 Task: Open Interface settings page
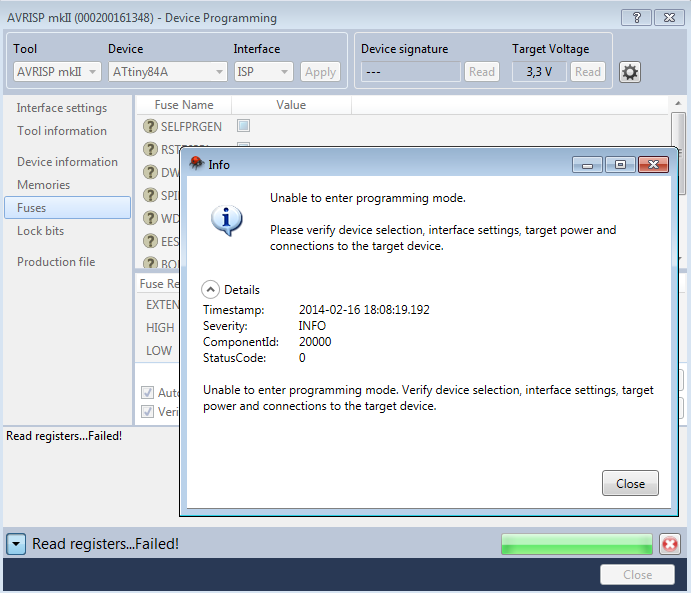tap(62, 108)
